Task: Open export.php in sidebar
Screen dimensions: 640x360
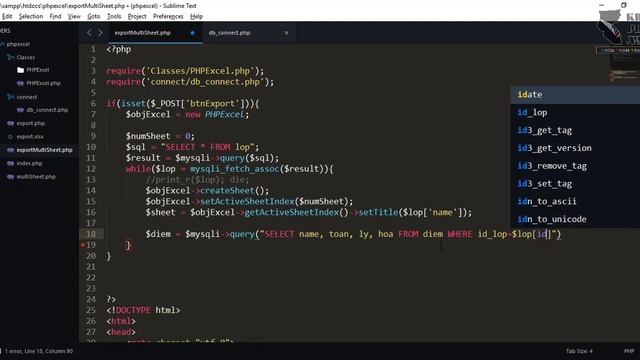Action: point(31,123)
